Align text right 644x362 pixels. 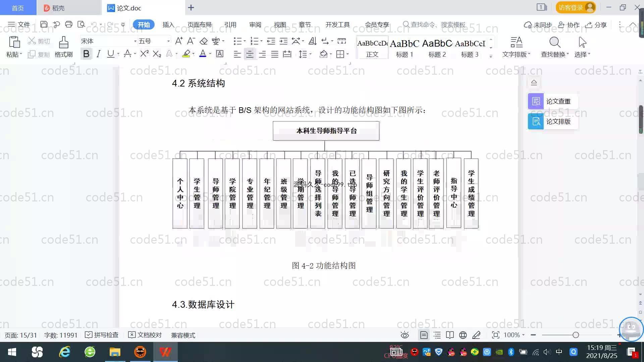coord(262,54)
